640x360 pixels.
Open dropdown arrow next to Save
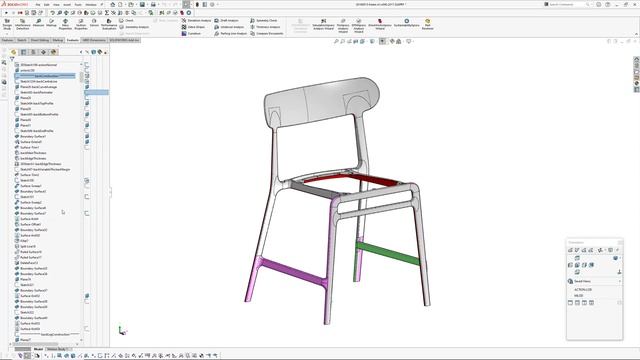pos(147,4)
